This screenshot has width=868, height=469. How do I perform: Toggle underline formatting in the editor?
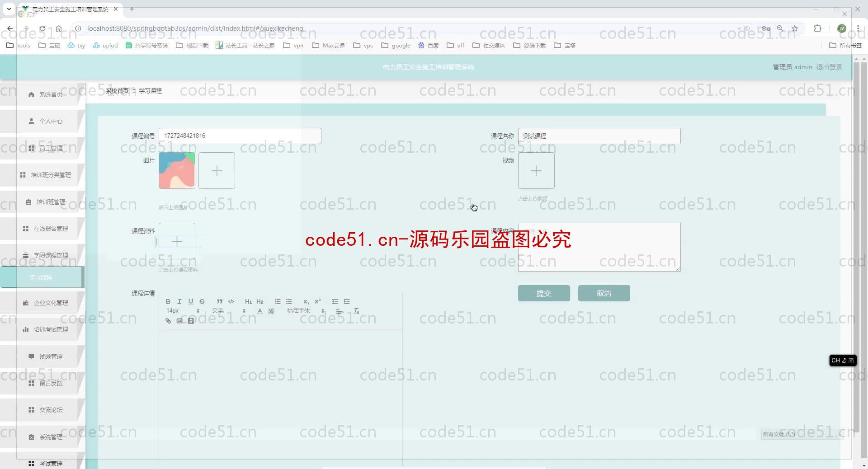(191, 301)
